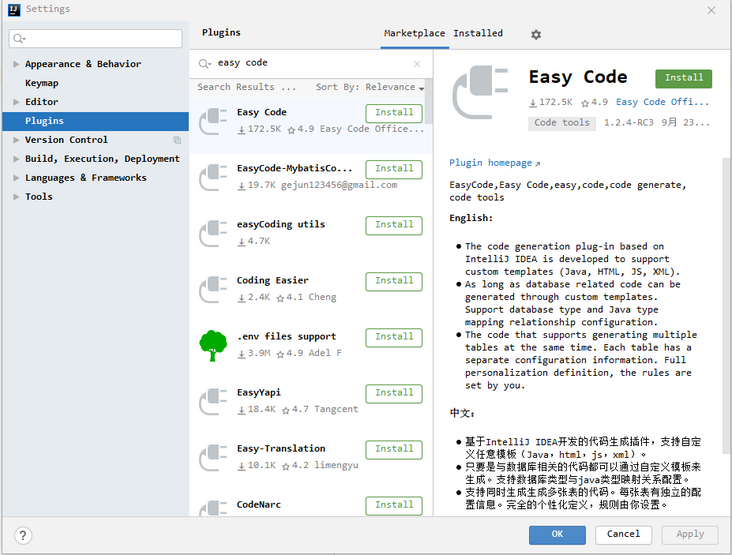Expand the Editor settings node
The image size is (732, 555).
point(16,102)
